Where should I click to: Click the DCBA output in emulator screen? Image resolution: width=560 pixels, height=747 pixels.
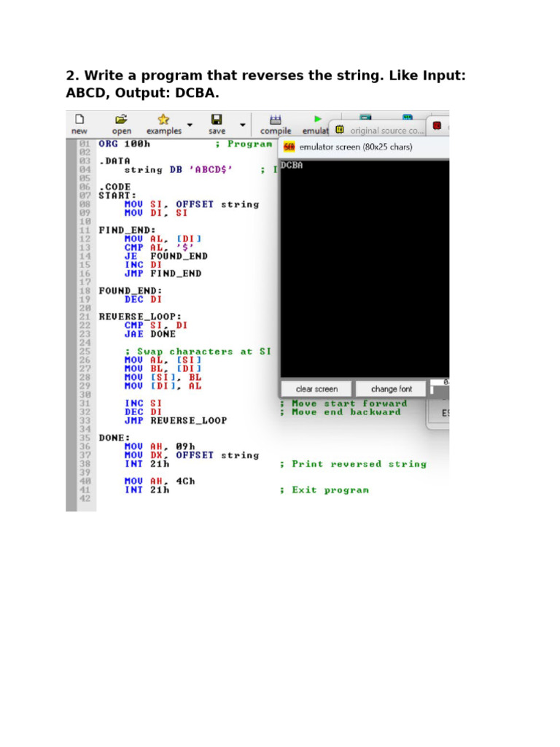pyautogui.click(x=292, y=166)
